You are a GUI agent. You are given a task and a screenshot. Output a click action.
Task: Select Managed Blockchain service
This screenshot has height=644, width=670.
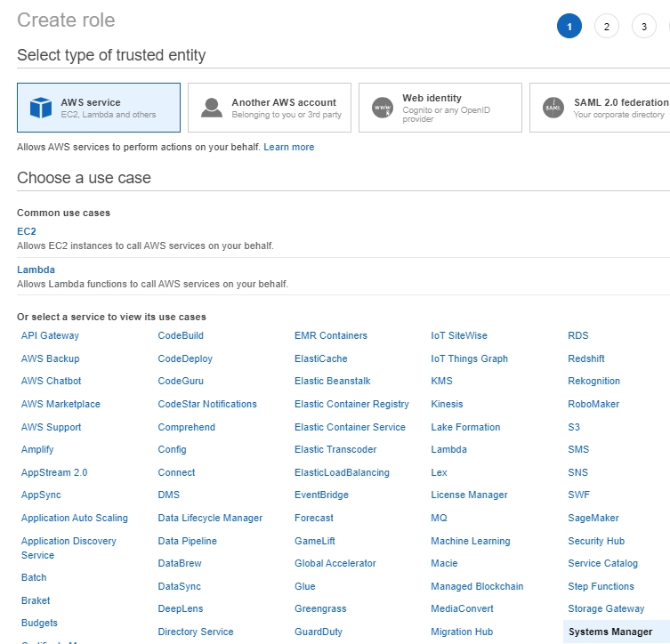(477, 586)
